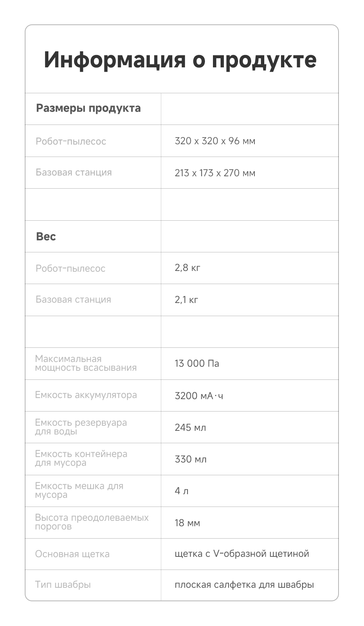Click the "Емкость резервуара для воды" label
364x626 pixels.
(x=81, y=427)
